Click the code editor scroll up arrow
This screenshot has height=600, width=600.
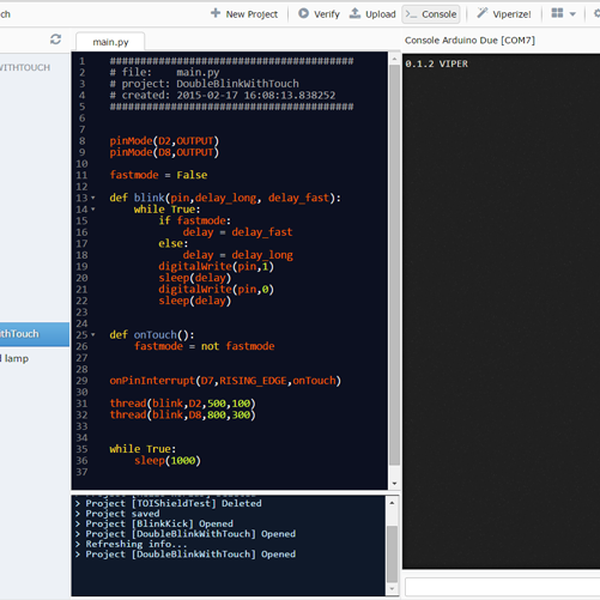click(394, 59)
